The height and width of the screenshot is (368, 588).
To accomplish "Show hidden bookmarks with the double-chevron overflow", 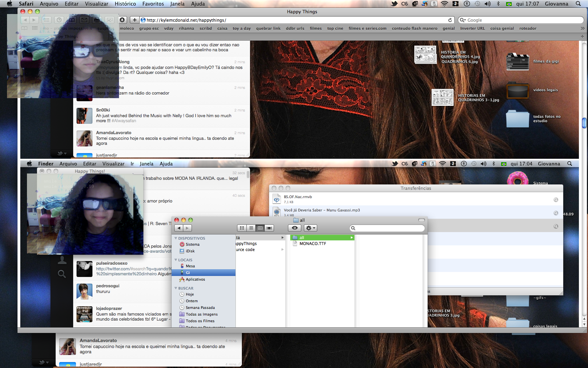I will pos(582,28).
